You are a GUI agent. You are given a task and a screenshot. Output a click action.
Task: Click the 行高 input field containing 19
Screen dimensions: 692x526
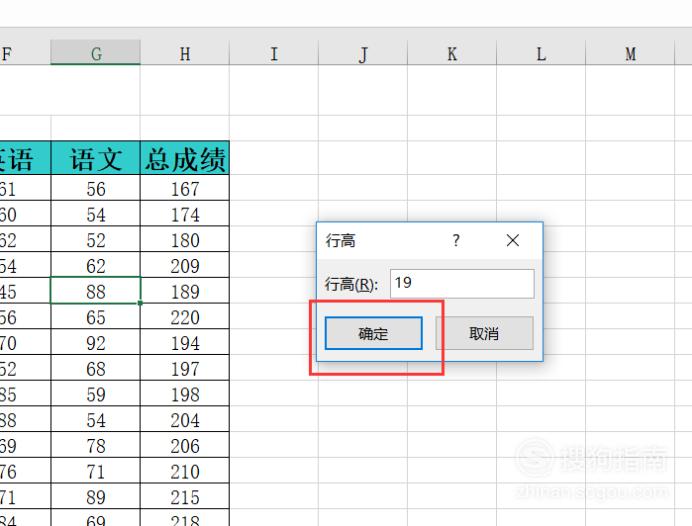point(462,283)
